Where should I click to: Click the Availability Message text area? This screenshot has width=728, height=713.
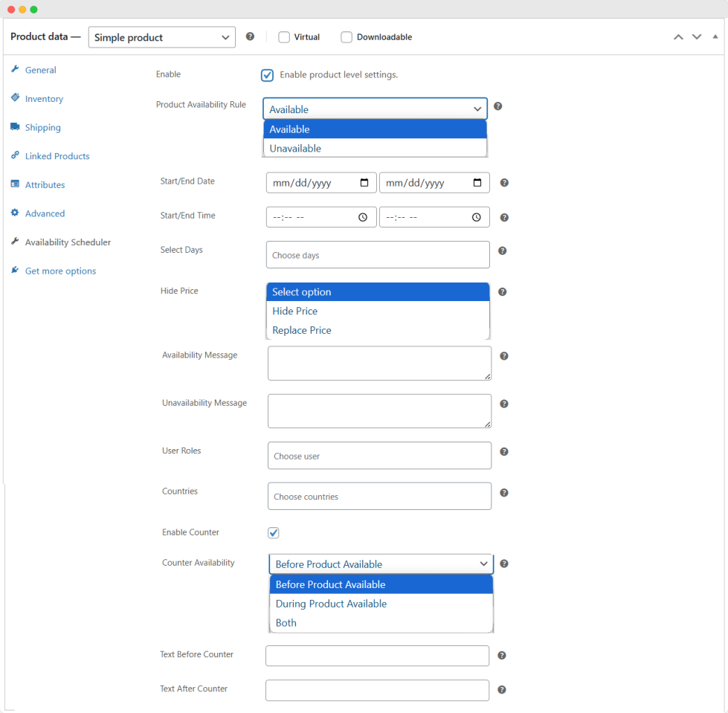379,364
